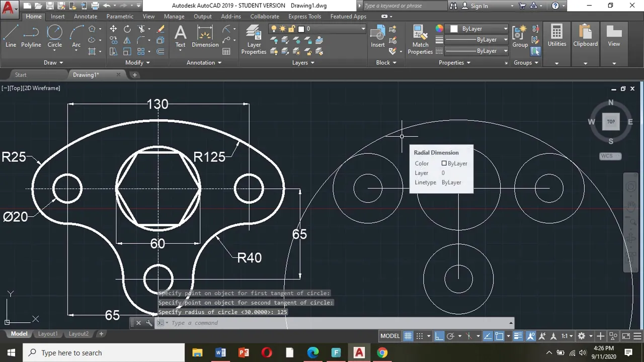Click MODEL space button in status bar
This screenshot has width=644, height=362.
click(x=390, y=336)
